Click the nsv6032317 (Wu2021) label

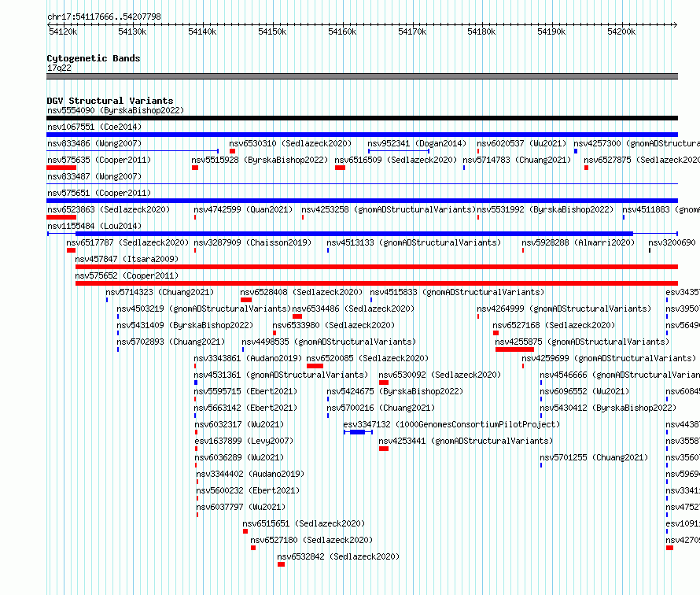coord(239,424)
